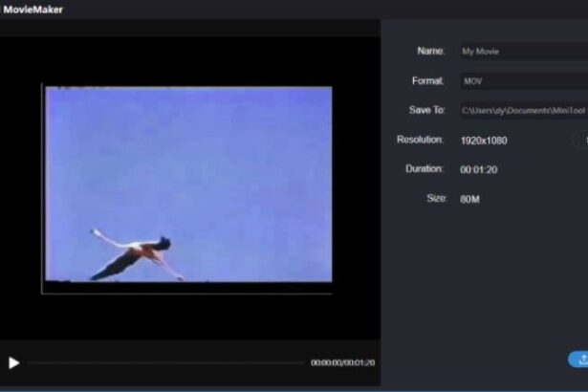Click the Duration label

pyautogui.click(x=424, y=169)
